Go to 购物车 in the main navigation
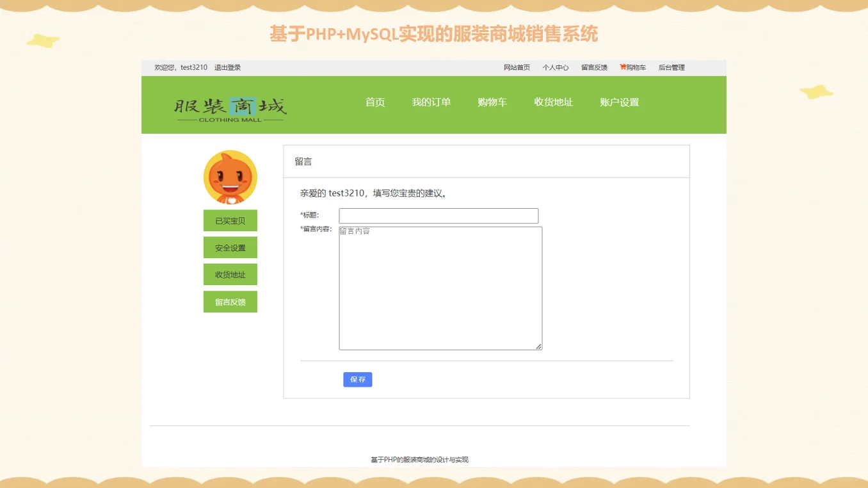The width and height of the screenshot is (868, 488). pyautogui.click(x=492, y=102)
